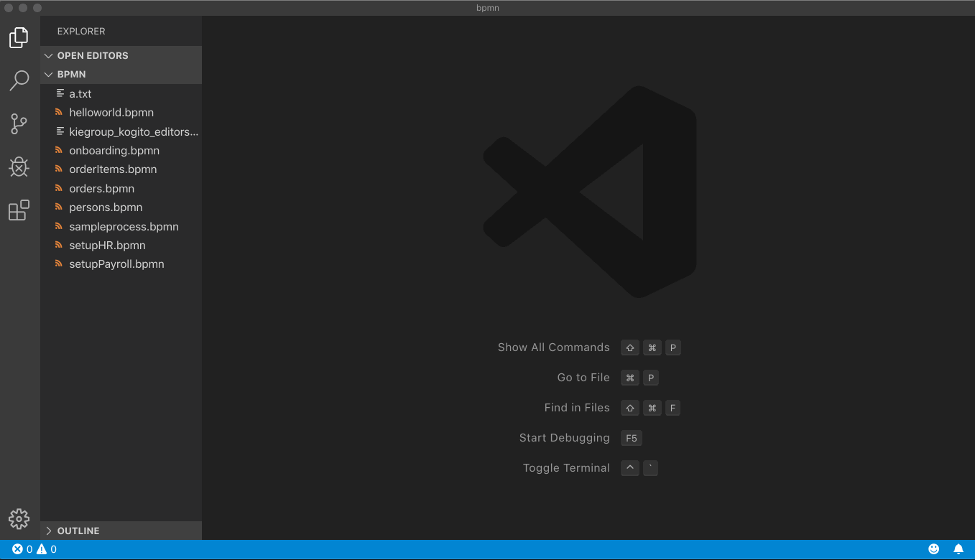Screen dimensions: 975x560
Task: Select persons.bpmn in file list
Action: click(x=106, y=207)
